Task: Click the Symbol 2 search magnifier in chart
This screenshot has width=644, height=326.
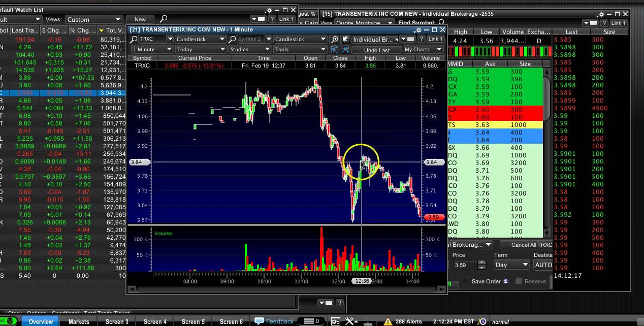Action: coord(233,39)
